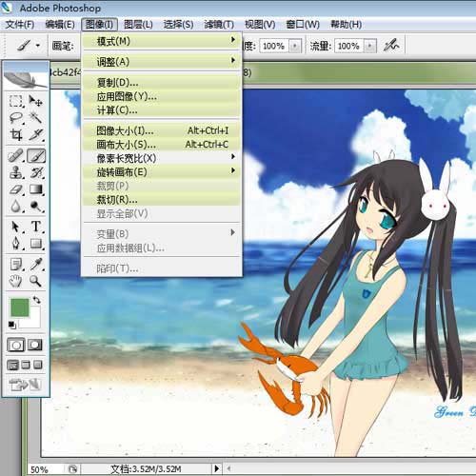Select the Magic Wand tool
Screen dimensions: 476x476
click(36, 118)
